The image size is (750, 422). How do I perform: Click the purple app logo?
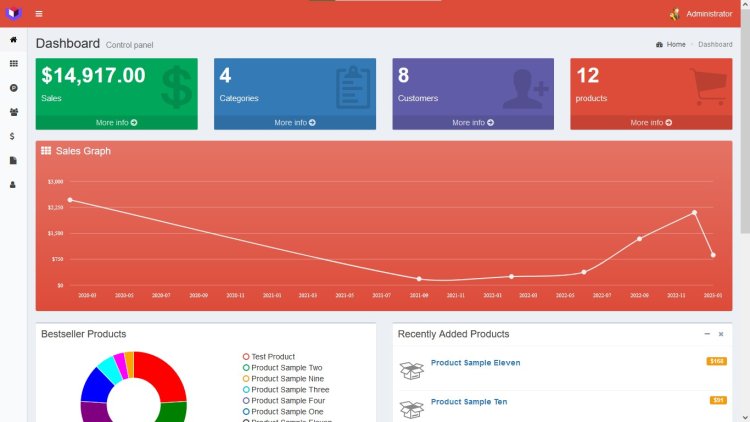[13, 13]
